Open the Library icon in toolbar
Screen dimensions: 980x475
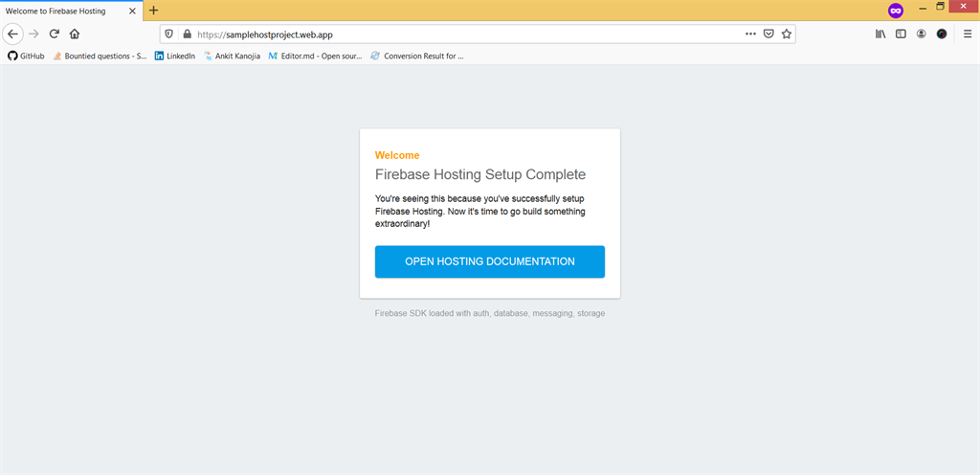(880, 34)
